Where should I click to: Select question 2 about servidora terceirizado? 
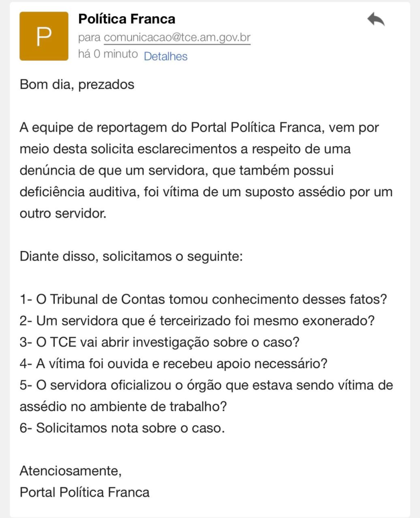tap(197, 321)
